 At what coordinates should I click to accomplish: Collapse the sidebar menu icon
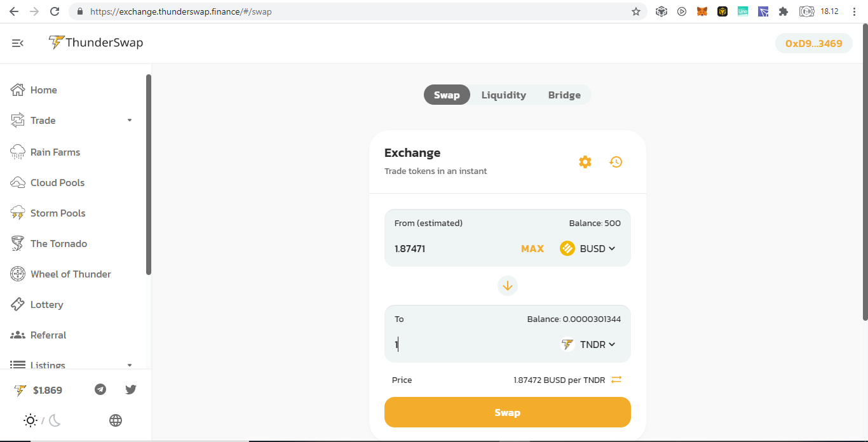[x=18, y=43]
